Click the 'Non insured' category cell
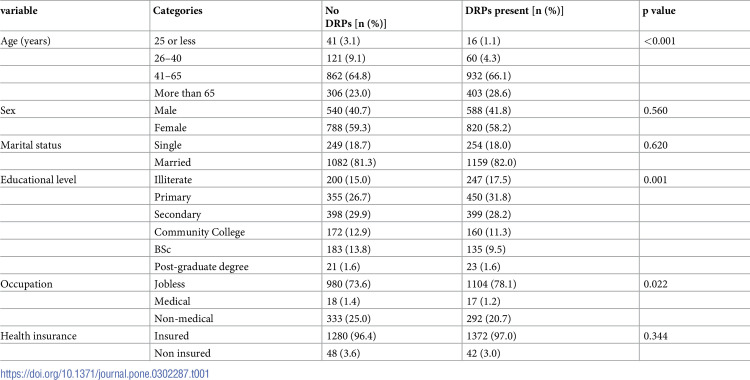This screenshot has width=750, height=380. point(182,354)
